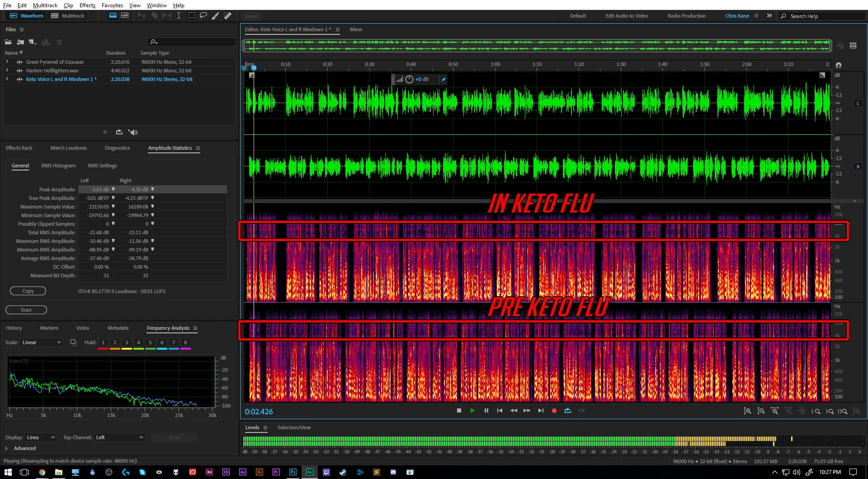Move playhead to next marker
Screen dimensions: 868x479
click(x=541, y=411)
